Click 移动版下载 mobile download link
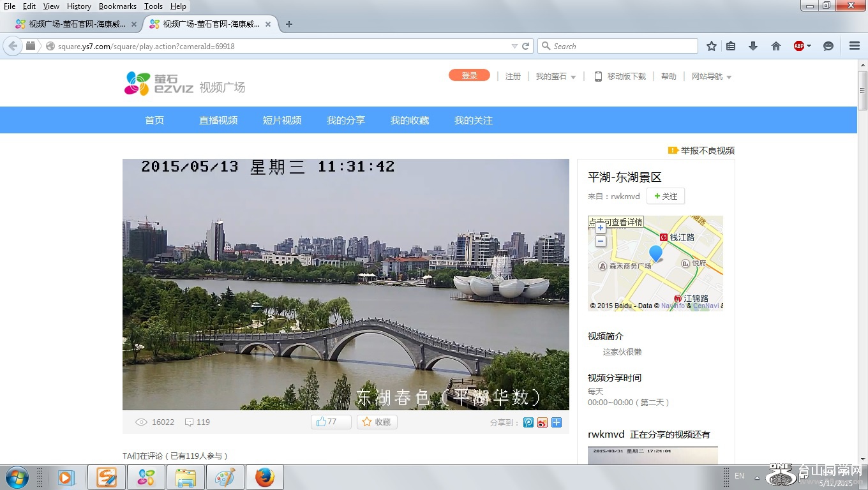 click(620, 77)
